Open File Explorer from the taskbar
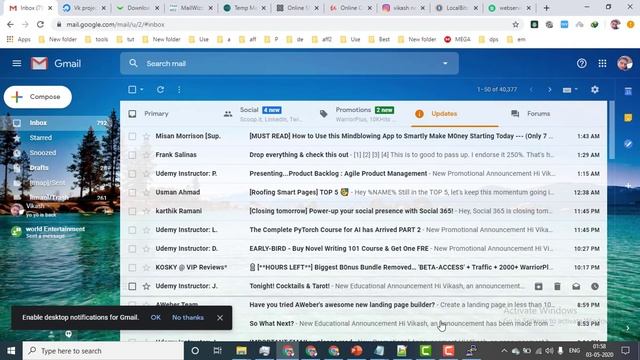The height and width of the screenshot is (360, 640). click(241, 351)
